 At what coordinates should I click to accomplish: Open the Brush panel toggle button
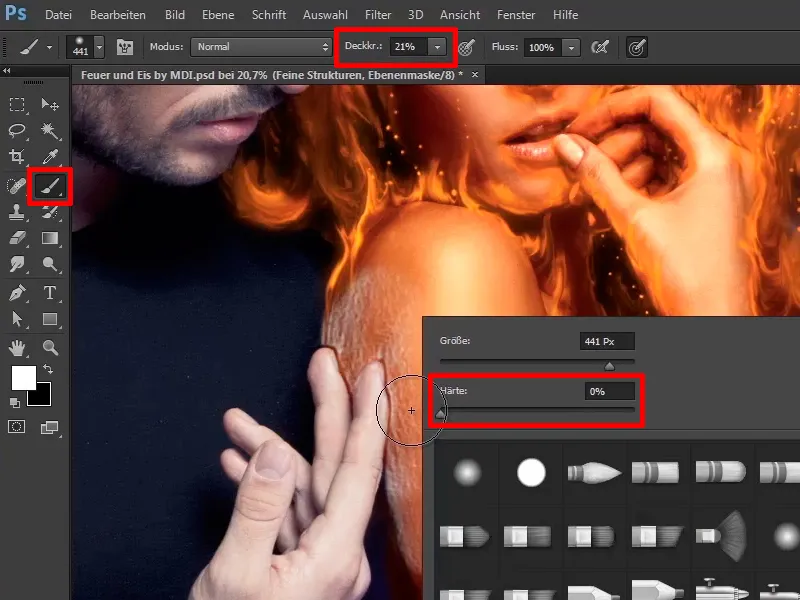[124, 47]
